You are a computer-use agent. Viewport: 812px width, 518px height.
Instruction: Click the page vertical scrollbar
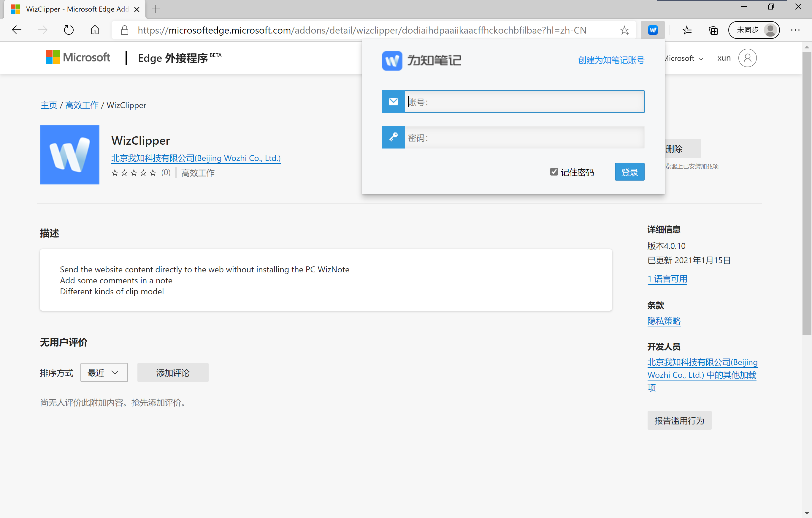point(807,192)
